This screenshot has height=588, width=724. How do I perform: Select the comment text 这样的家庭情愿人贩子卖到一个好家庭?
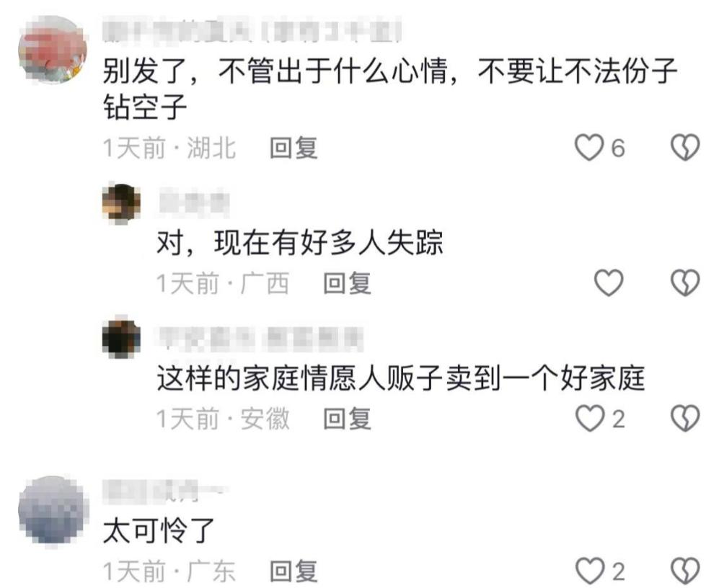[x=401, y=378]
